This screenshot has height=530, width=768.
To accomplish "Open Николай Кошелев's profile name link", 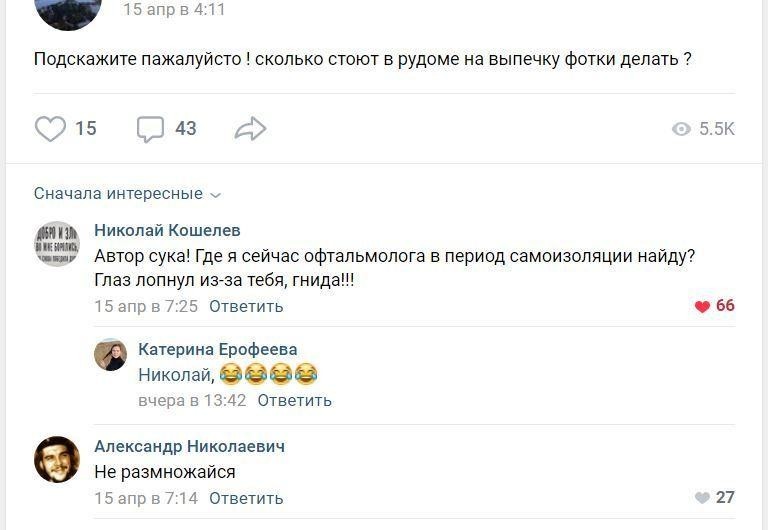I will click(167, 230).
